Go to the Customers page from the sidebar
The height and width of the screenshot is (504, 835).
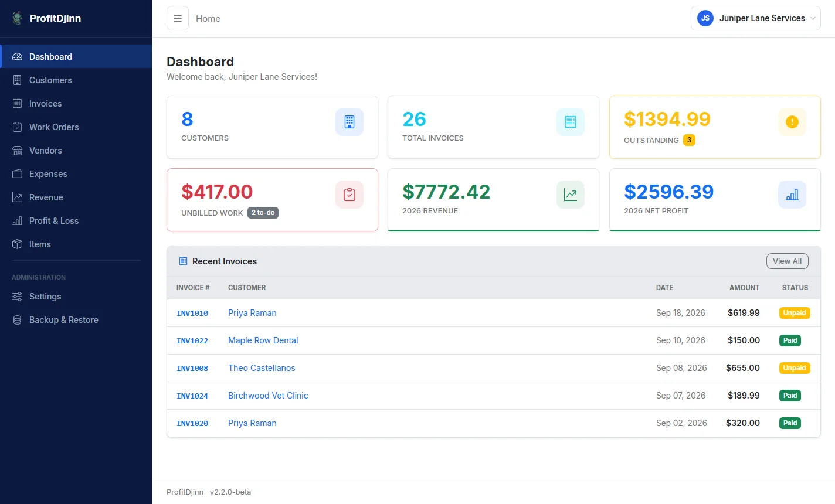76,80
